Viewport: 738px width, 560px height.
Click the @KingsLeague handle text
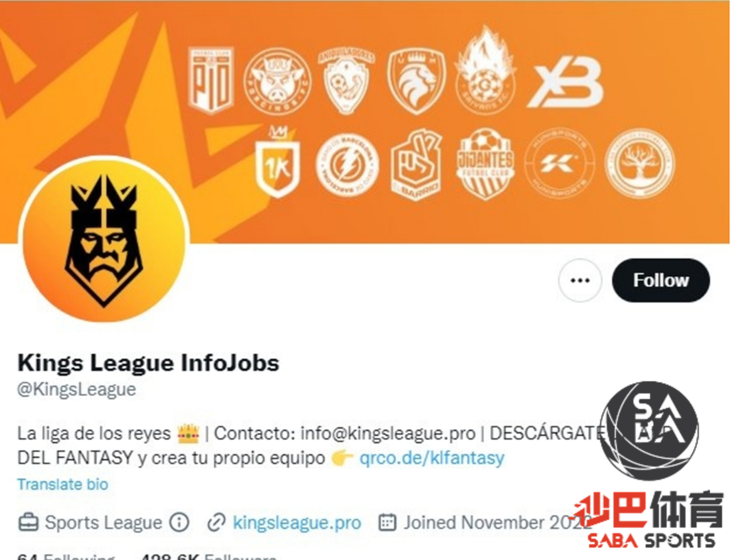(x=76, y=389)
